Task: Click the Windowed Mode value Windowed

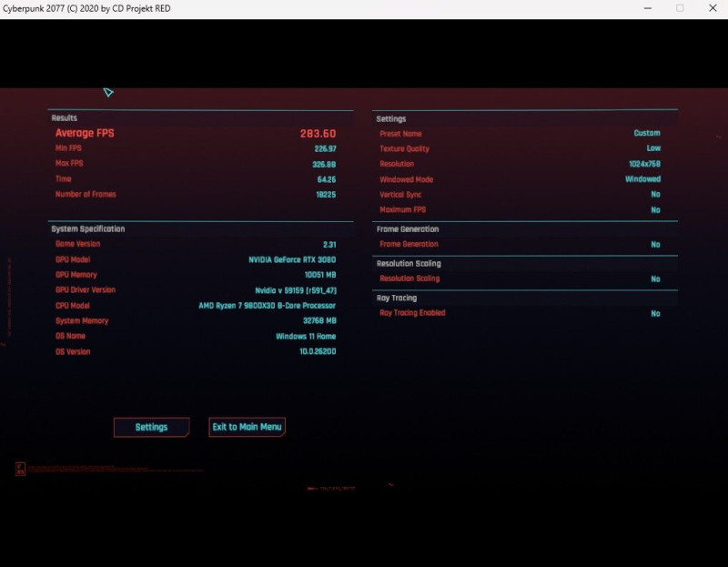Action: pyautogui.click(x=642, y=178)
